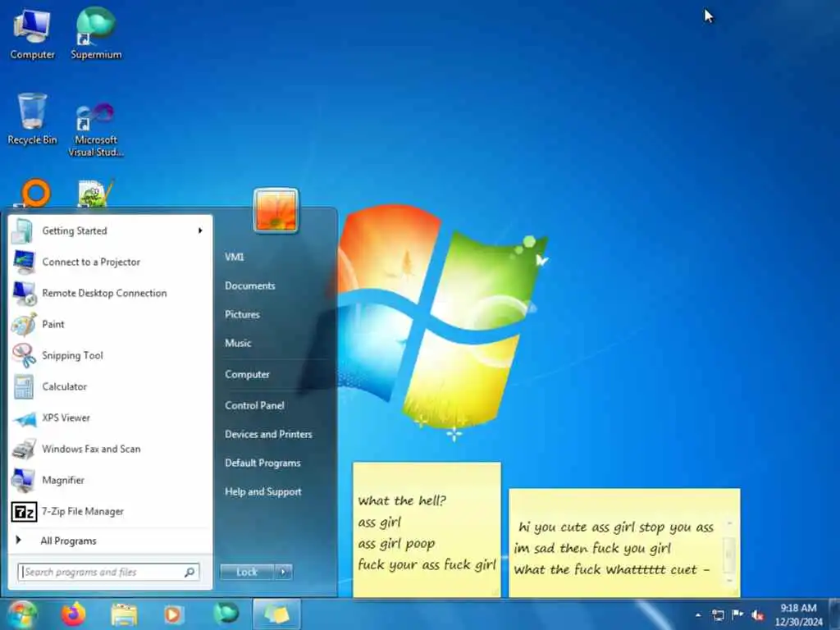
Task: Click the Magnifier icon in Start menu
Action: tap(24, 480)
